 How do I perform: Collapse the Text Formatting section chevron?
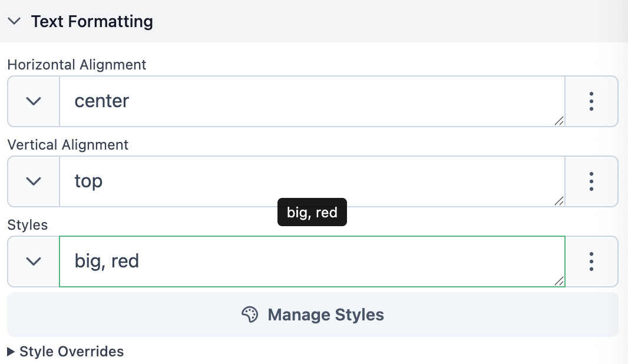point(15,22)
